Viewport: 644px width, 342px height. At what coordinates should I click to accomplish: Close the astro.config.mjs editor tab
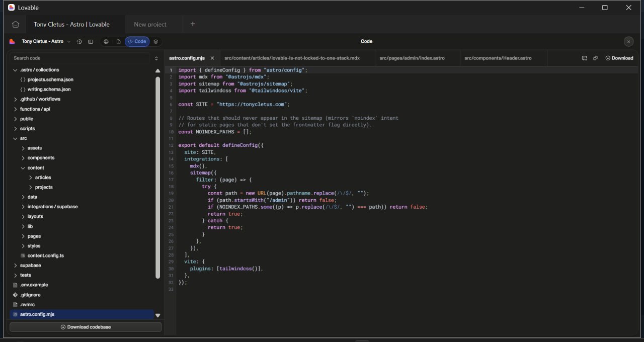point(212,58)
